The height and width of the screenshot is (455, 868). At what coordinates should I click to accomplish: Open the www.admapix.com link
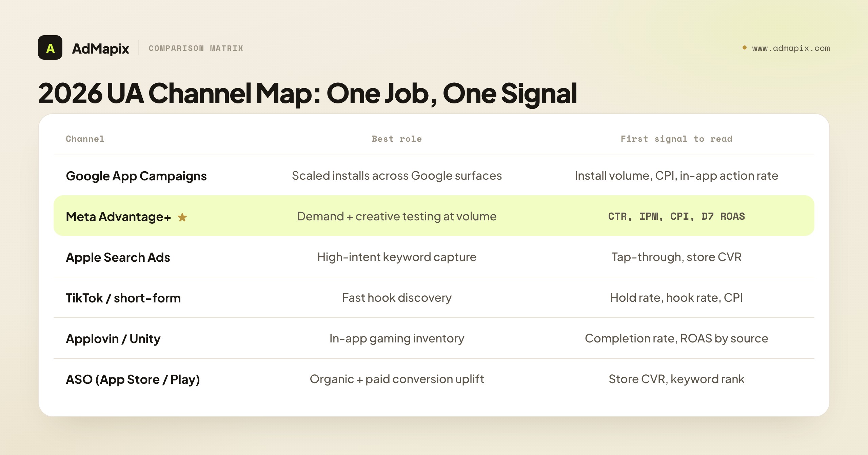pos(791,48)
